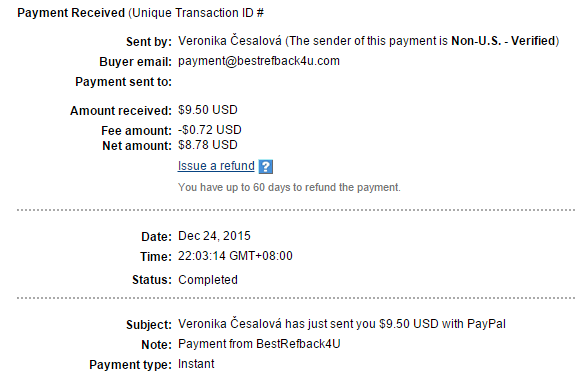This screenshot has width=575, height=381.
Task: Click the date Dec 24, 2015
Action: point(214,236)
